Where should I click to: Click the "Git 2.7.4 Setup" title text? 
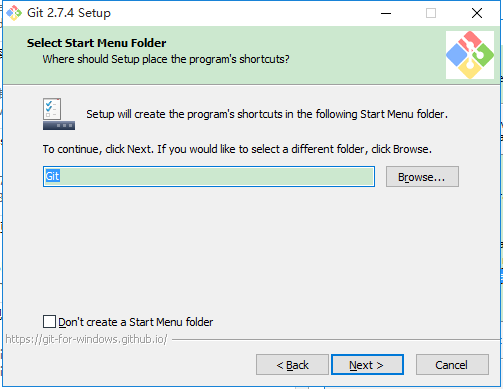coord(69,13)
